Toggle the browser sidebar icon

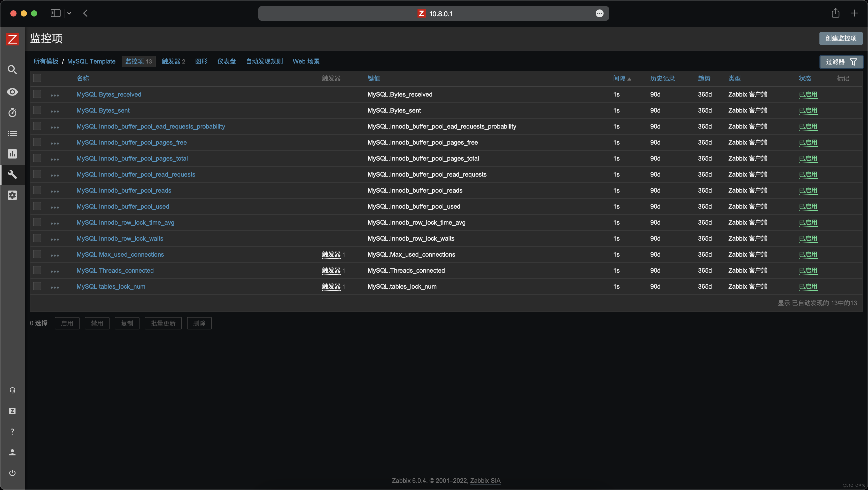(56, 13)
